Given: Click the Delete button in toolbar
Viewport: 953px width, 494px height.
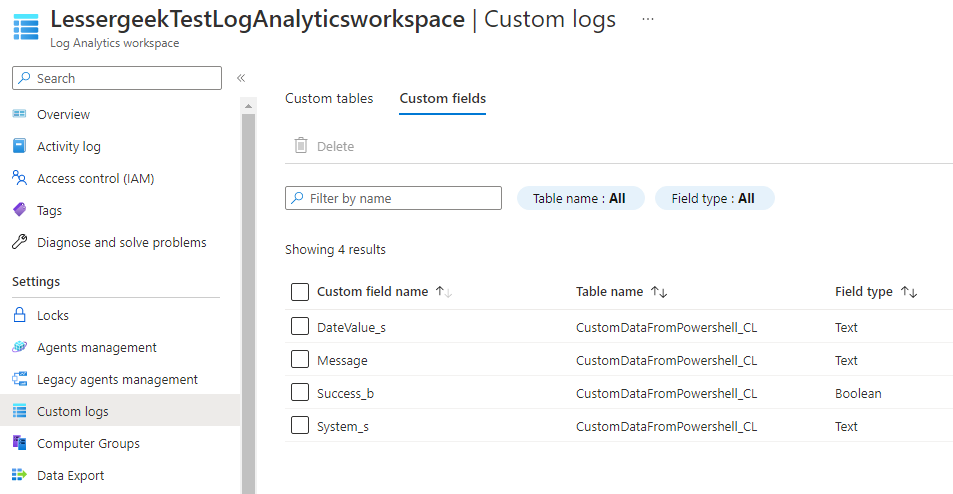Looking at the screenshot, I should (x=324, y=146).
